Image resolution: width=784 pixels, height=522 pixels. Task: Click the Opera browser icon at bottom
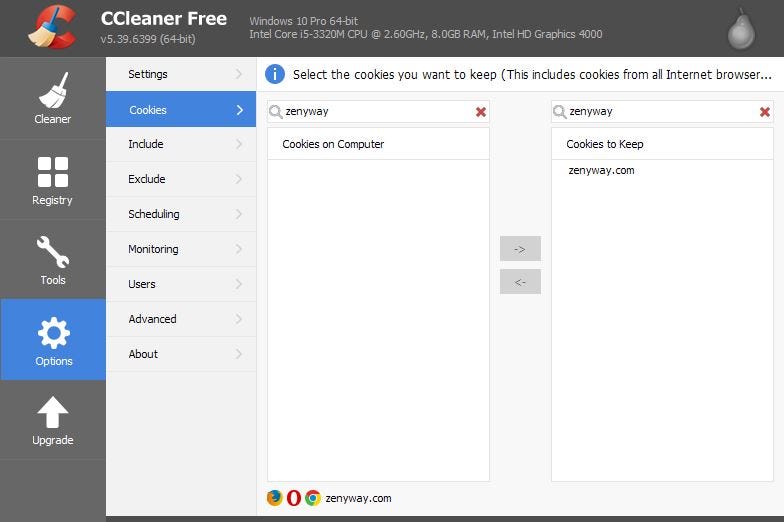294,498
